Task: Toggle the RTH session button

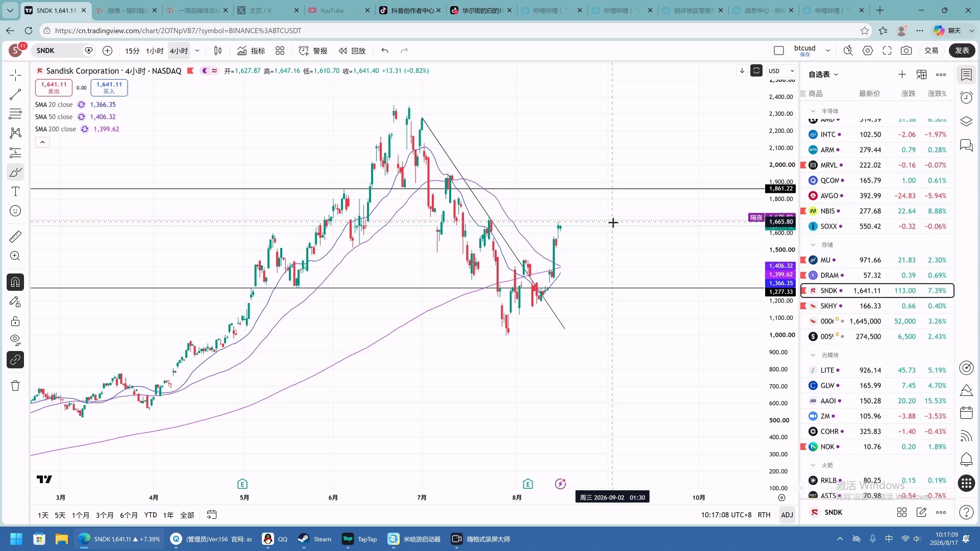Action: pyautogui.click(x=764, y=515)
